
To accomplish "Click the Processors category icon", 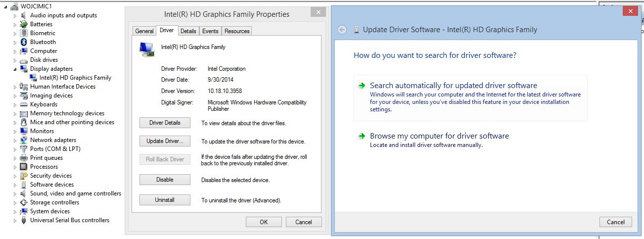I will click(x=23, y=167).
